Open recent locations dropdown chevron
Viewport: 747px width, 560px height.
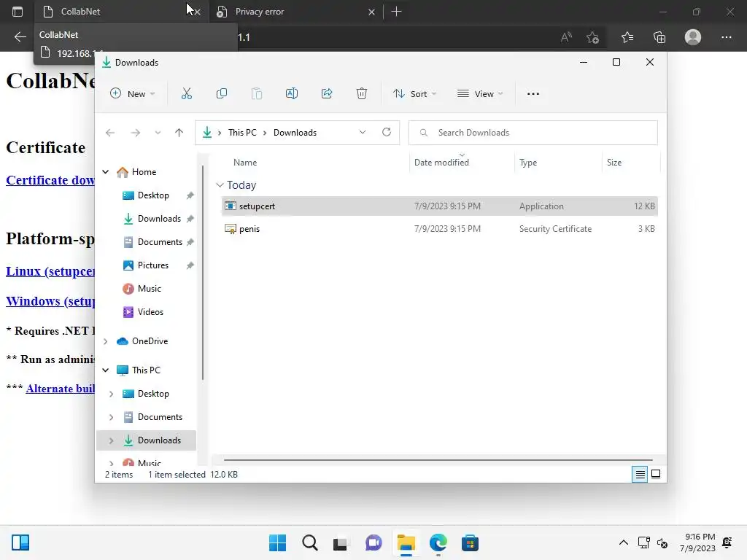click(158, 133)
